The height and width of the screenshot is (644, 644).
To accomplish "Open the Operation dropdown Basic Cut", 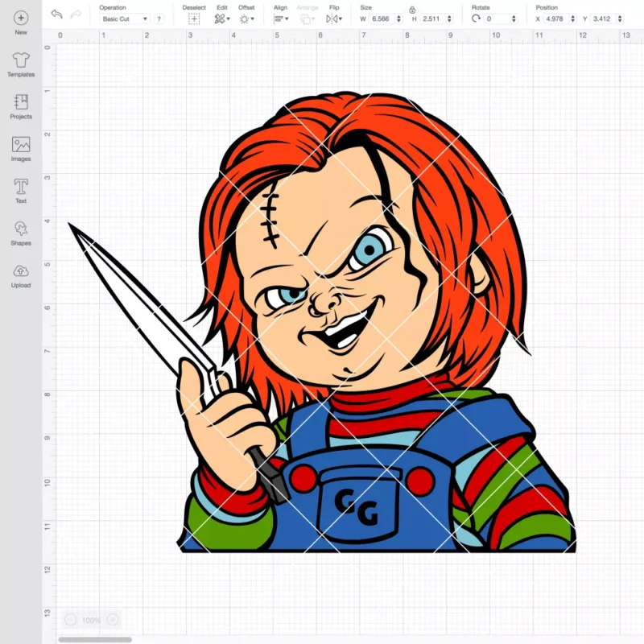I will click(x=125, y=19).
